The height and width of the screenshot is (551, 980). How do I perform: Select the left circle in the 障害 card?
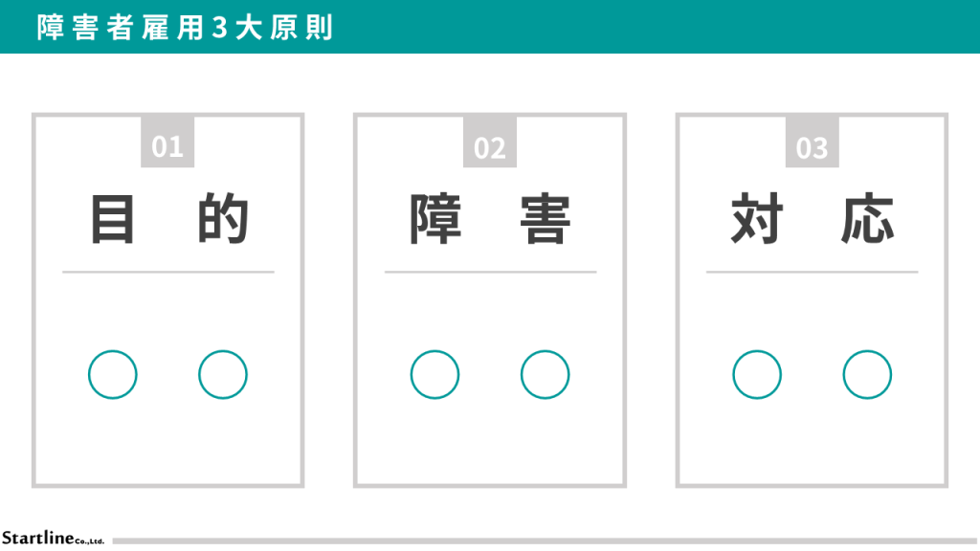coord(434,374)
